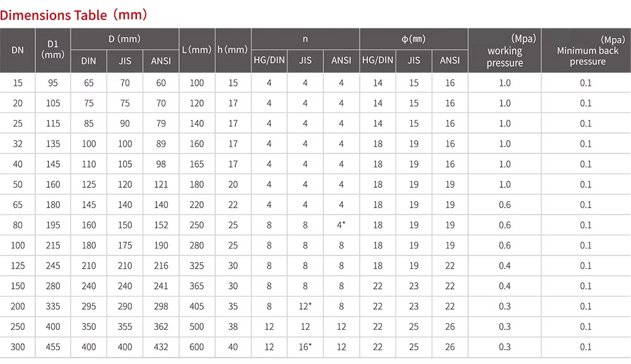Select the DN 300 row label cell
The width and height of the screenshot is (631, 364).
[x=18, y=347]
